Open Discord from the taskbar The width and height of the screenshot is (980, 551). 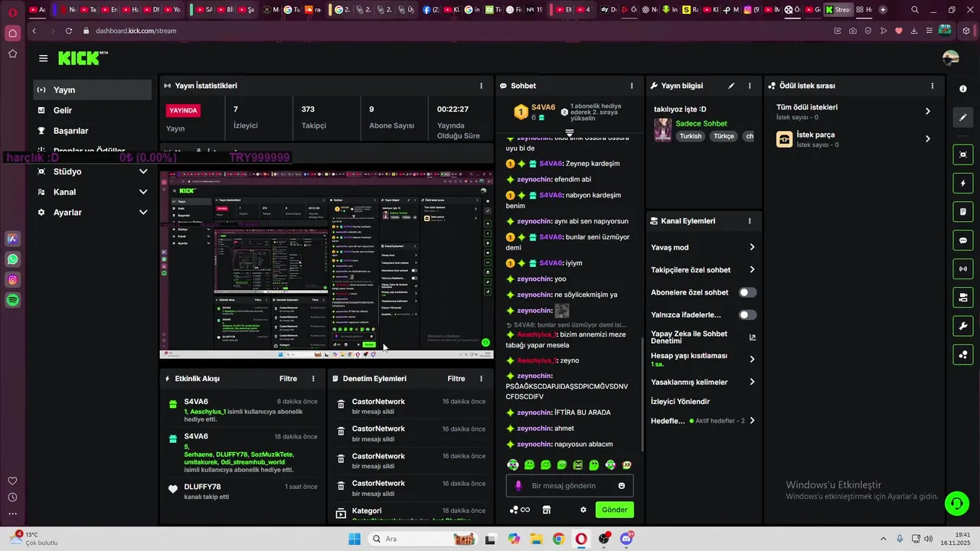[x=626, y=539]
